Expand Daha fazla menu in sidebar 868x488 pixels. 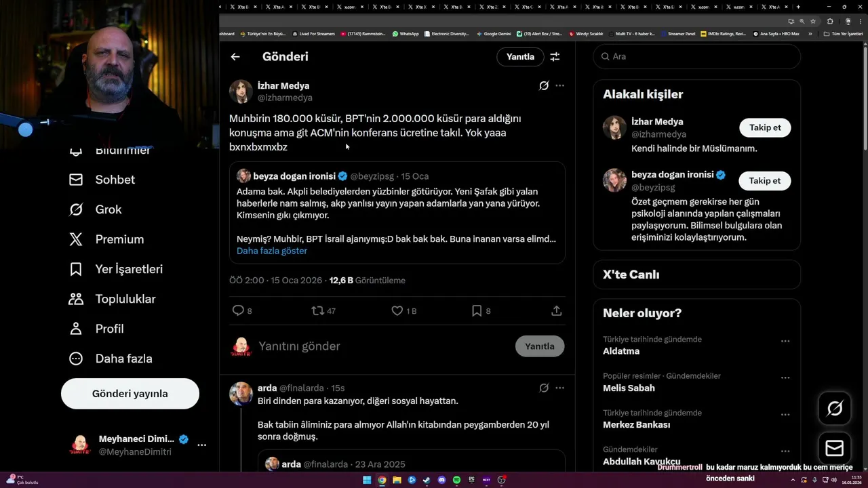(111, 359)
